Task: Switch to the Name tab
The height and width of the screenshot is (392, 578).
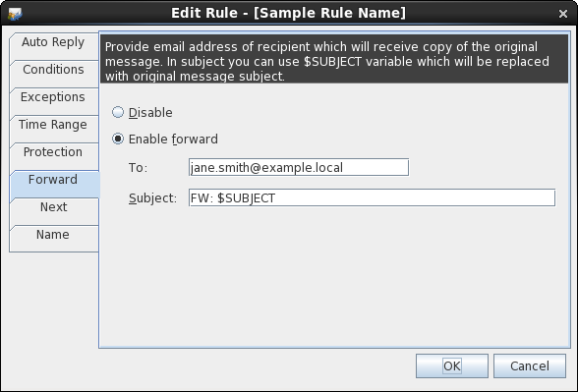Action: 53,239
